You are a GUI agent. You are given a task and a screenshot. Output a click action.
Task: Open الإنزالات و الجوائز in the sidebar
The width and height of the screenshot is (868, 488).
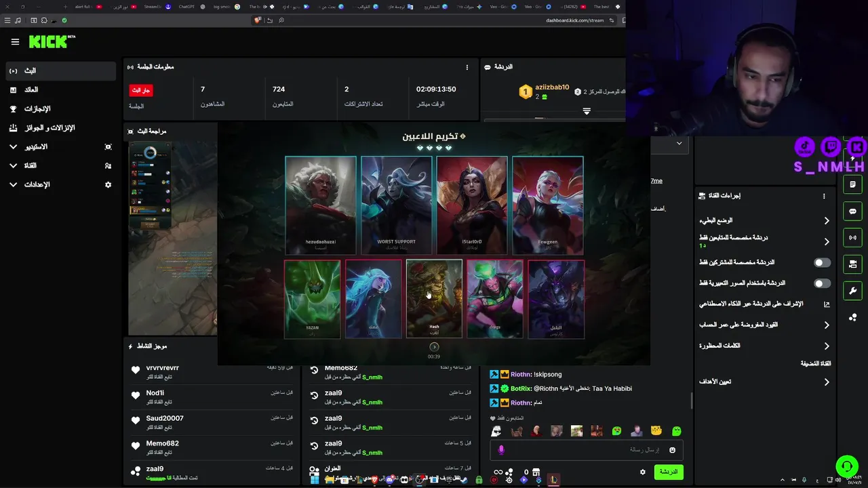point(61,127)
